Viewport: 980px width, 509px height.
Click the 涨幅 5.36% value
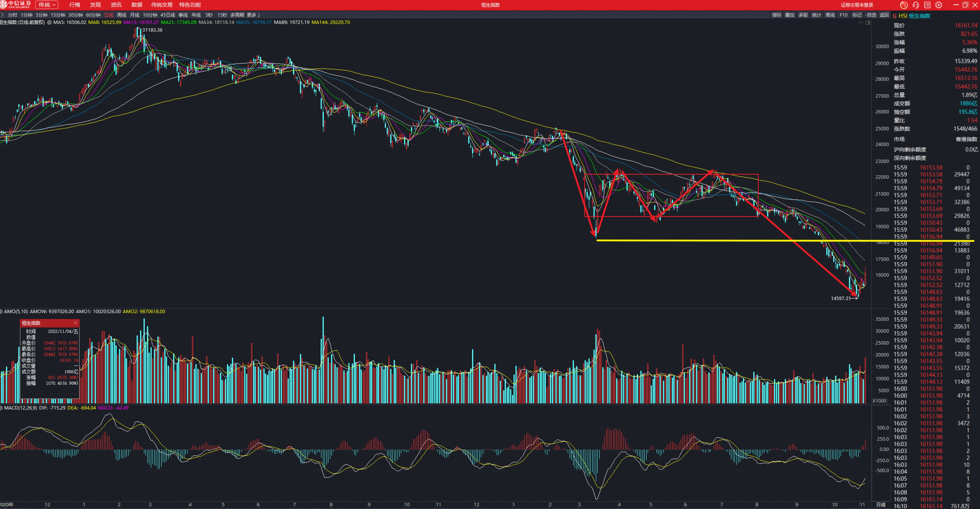pos(970,42)
